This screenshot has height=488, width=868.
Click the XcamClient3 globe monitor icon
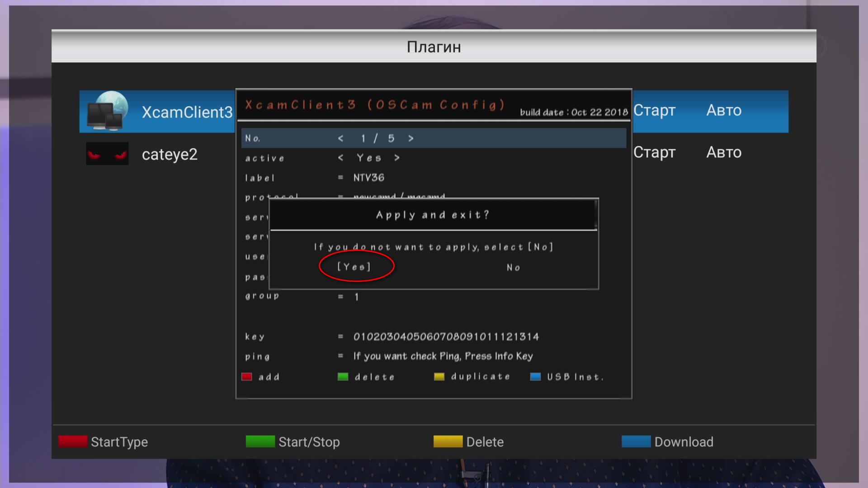pyautogui.click(x=108, y=111)
